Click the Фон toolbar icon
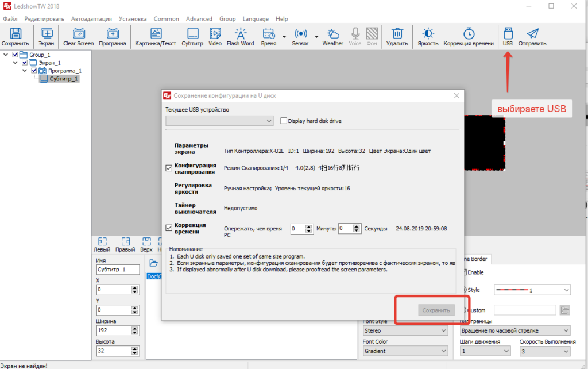The height and width of the screenshot is (369, 588). (372, 37)
